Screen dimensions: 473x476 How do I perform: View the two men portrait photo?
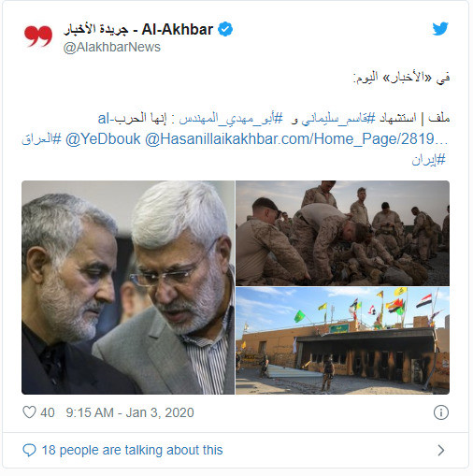click(128, 287)
